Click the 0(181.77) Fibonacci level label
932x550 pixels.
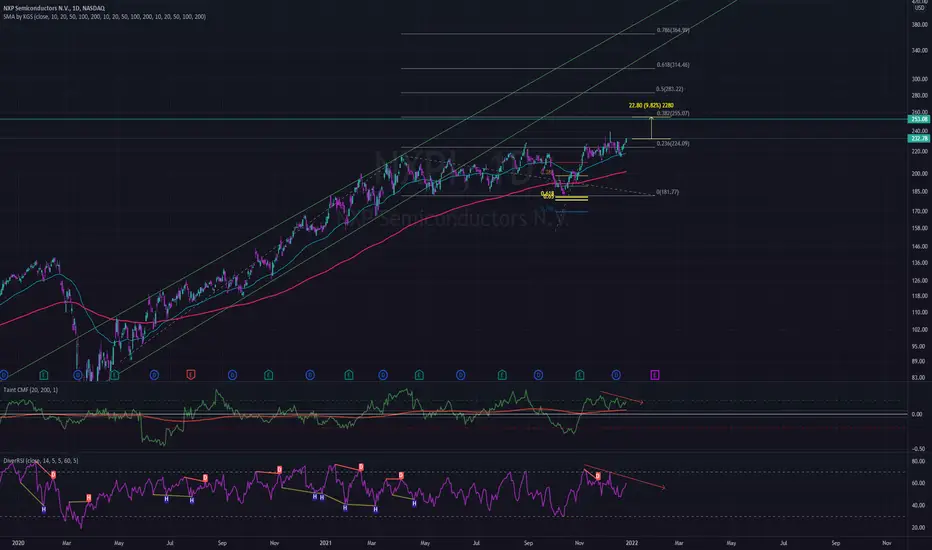click(667, 192)
